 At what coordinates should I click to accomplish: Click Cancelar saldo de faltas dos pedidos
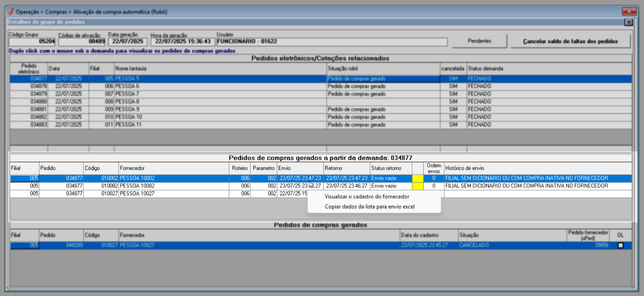click(x=570, y=41)
